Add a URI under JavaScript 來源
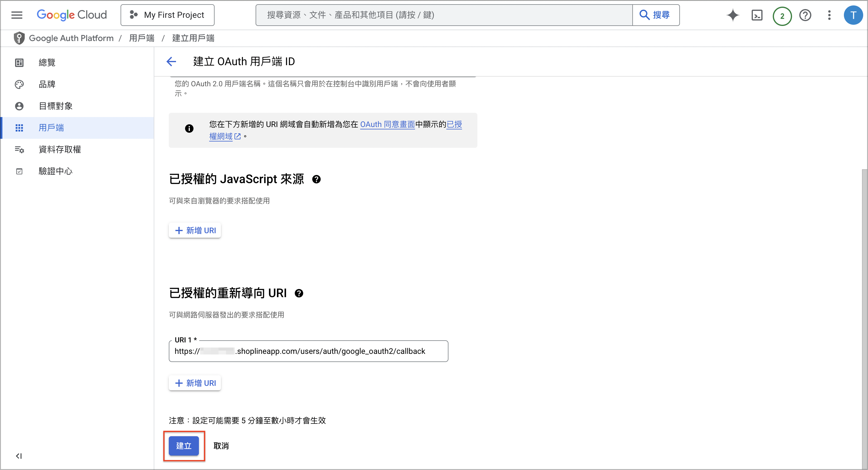This screenshot has height=470, width=868. tap(195, 230)
